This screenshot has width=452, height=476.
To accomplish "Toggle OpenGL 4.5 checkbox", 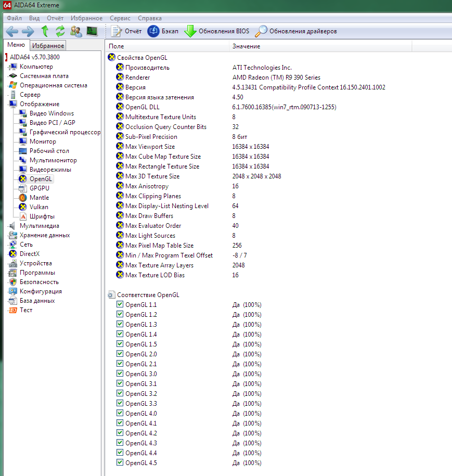I will tap(120, 462).
